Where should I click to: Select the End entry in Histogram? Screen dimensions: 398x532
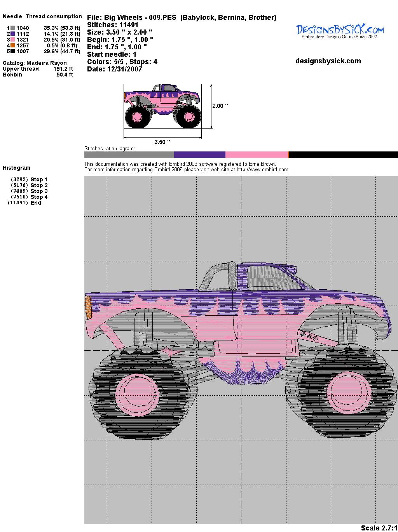coord(36,203)
